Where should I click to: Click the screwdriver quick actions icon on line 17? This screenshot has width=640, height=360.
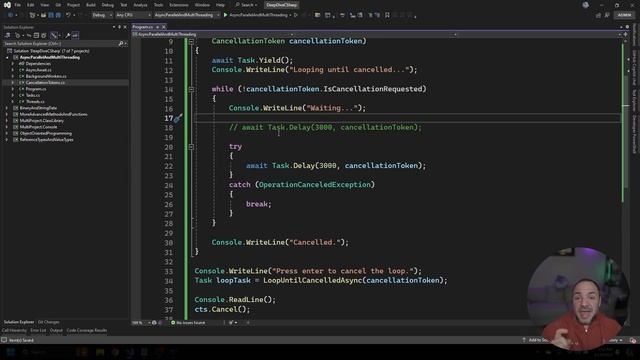click(177, 118)
